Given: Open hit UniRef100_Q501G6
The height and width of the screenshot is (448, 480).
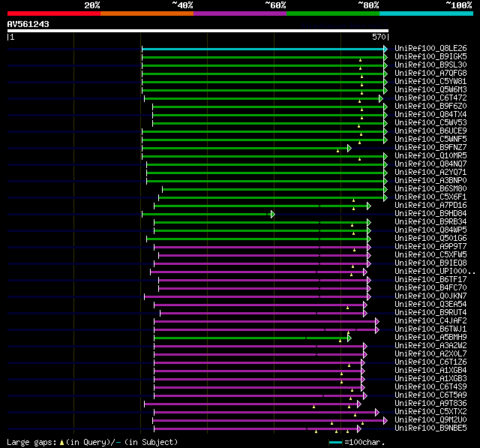Looking at the screenshot, I should [430, 239].
